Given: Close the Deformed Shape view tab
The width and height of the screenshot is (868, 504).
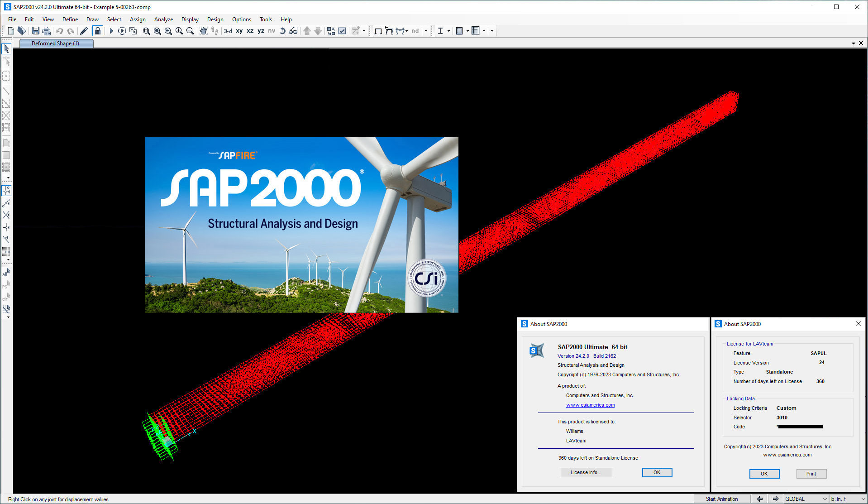Looking at the screenshot, I should (861, 43).
